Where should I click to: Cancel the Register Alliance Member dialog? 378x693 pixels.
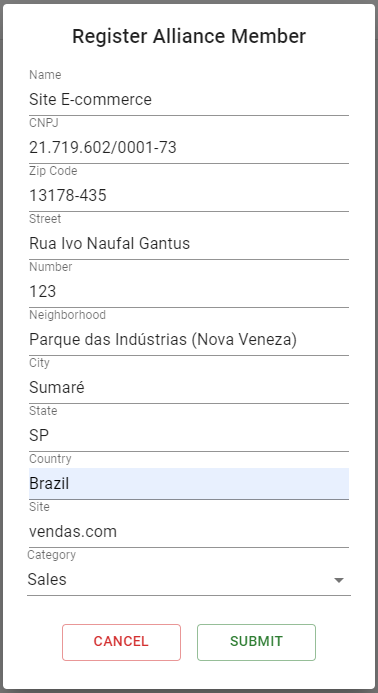[x=121, y=642]
